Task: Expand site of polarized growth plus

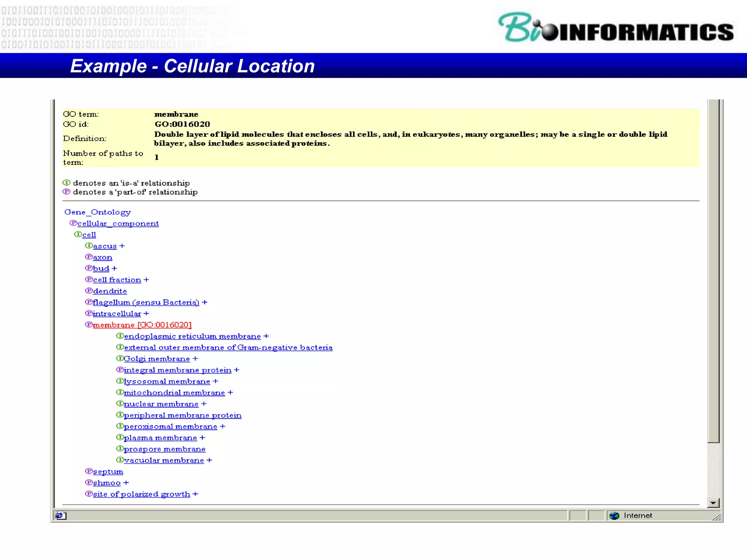Action: (196, 494)
